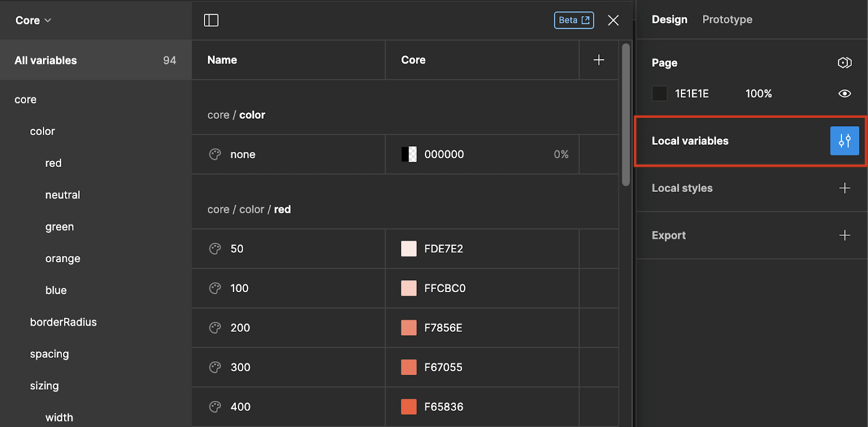
Task: Open the Beta external link badge
Action: click(x=574, y=20)
